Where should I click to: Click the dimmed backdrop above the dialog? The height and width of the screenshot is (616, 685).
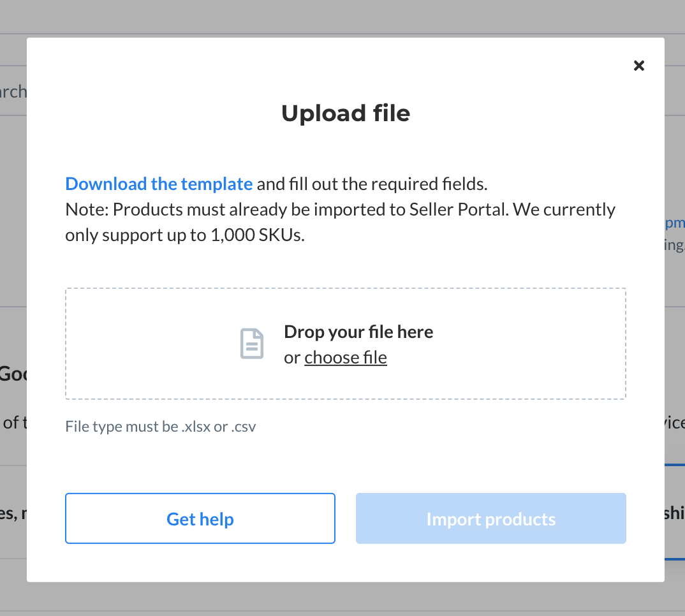pyautogui.click(x=342, y=17)
